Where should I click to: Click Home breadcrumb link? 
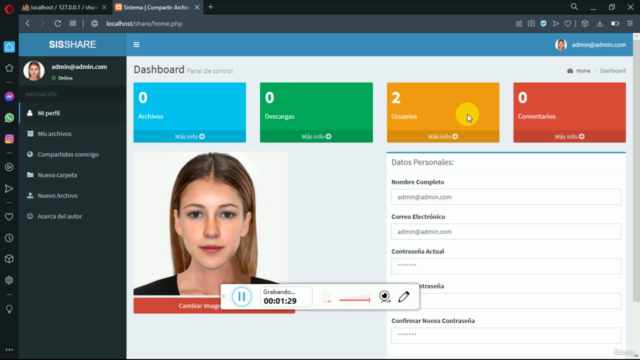[x=583, y=71]
